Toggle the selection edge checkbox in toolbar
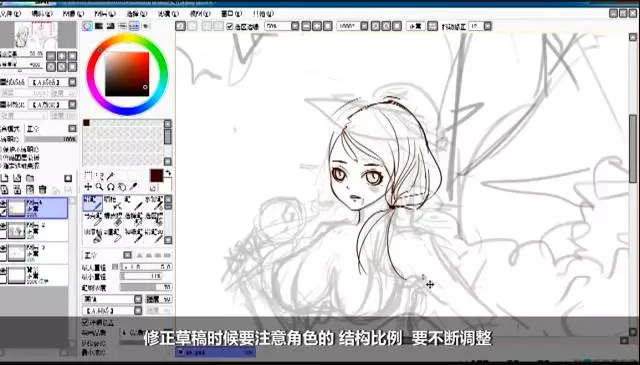 tap(230, 26)
